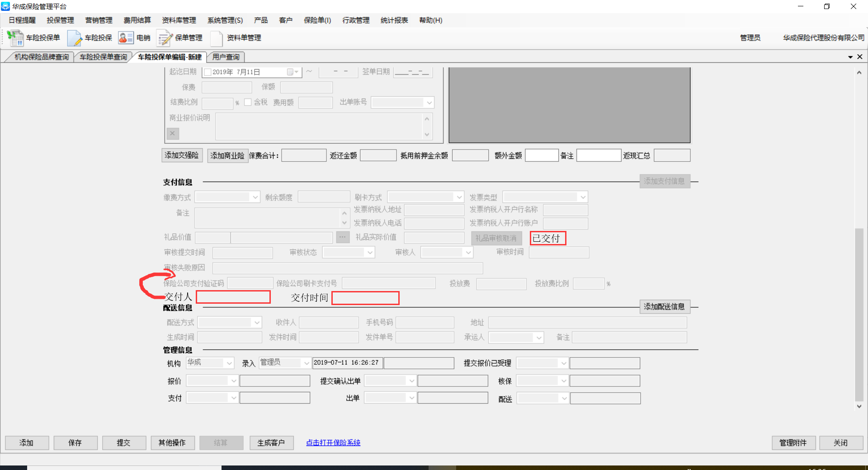
Task: Click the 关闭 button at the bottom
Action: click(x=841, y=443)
